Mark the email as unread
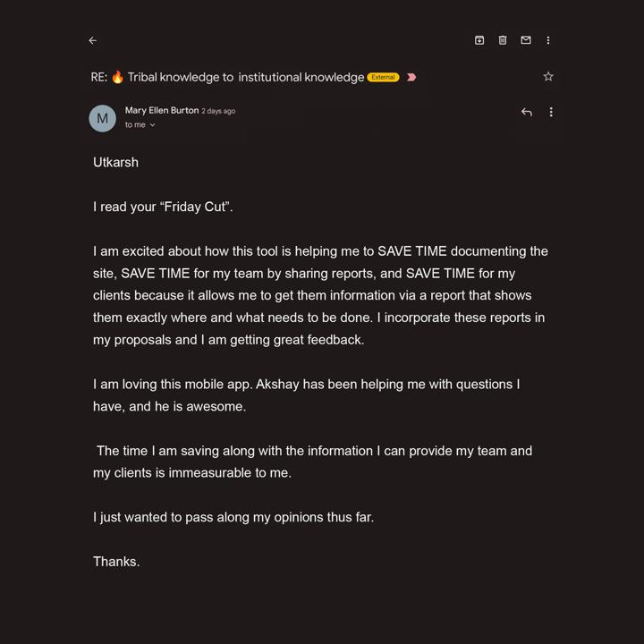Viewport: 644px width, 644px height. coord(526,40)
